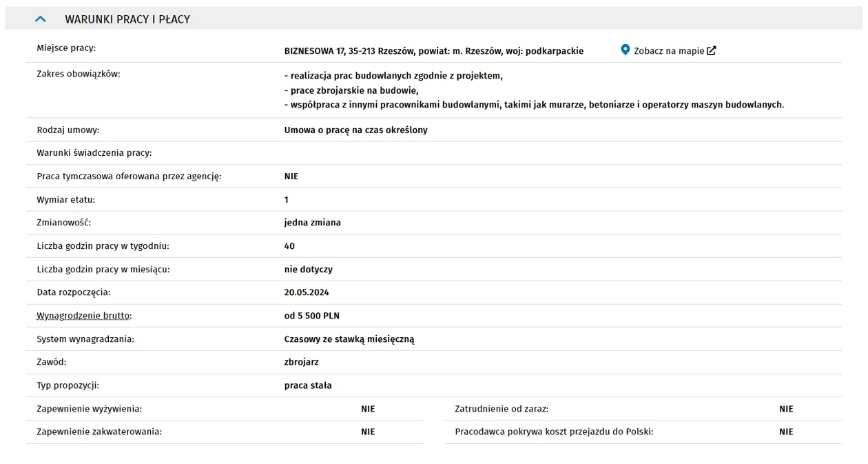Click the Zakres obowiązków label
868x464 pixels.
78,74
